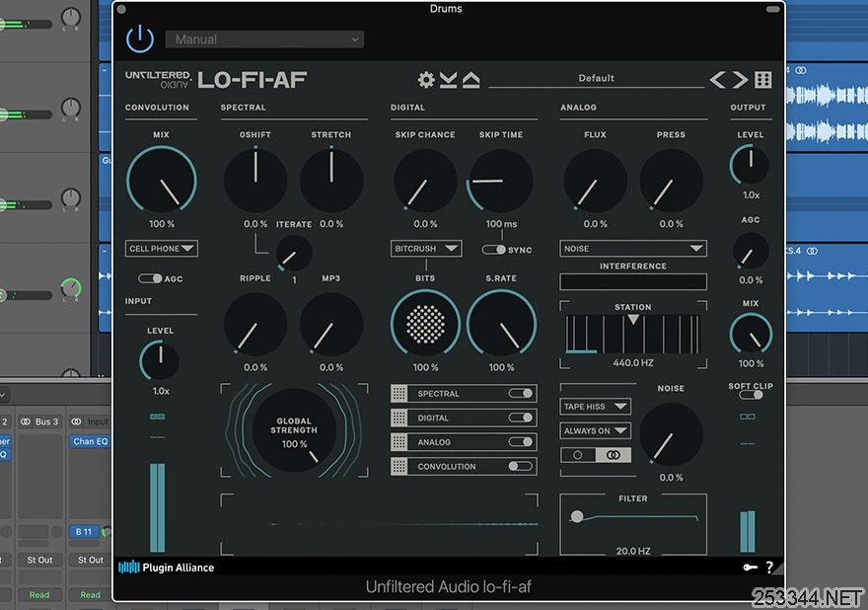The width and height of the screenshot is (868, 610).
Task: Click the left St Out output slot
Action: tap(39, 560)
